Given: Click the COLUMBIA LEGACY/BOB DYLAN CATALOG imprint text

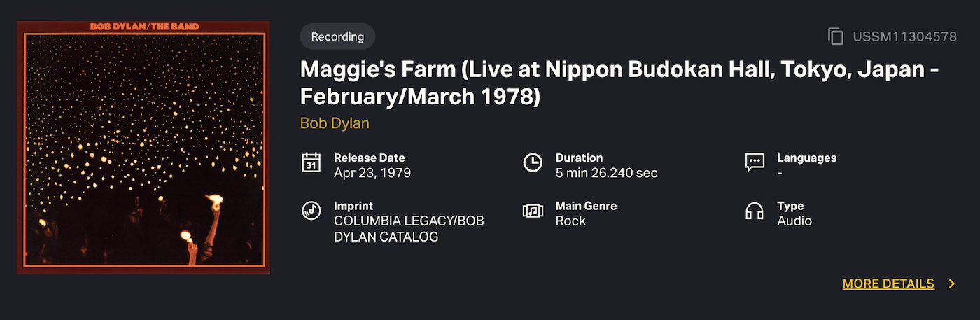Looking at the screenshot, I should (409, 229).
